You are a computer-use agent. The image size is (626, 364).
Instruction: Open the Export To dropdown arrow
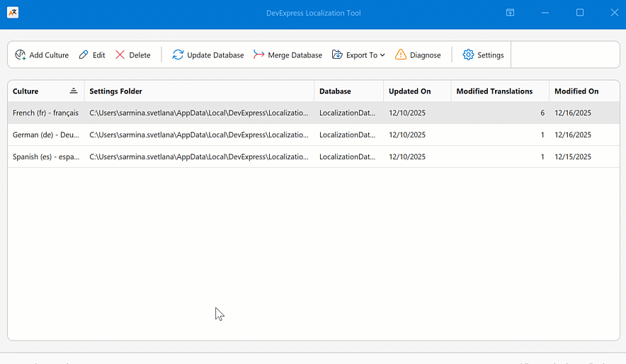click(382, 55)
